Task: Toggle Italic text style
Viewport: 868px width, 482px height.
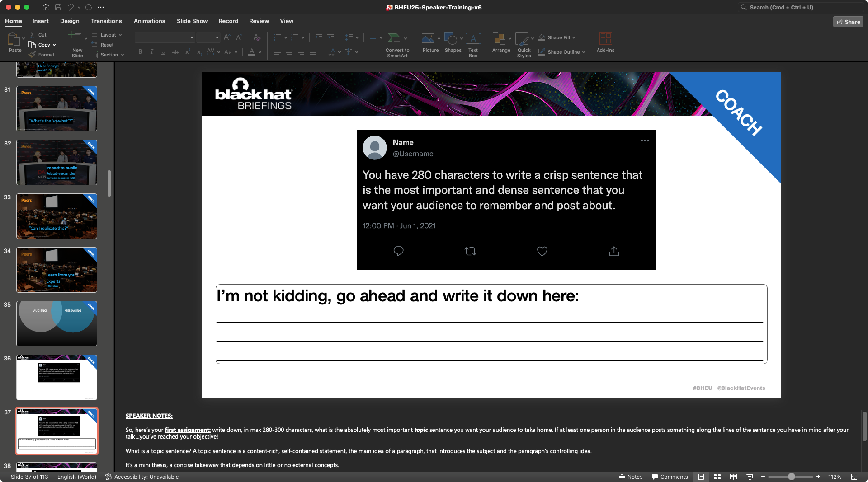Action: tap(152, 52)
